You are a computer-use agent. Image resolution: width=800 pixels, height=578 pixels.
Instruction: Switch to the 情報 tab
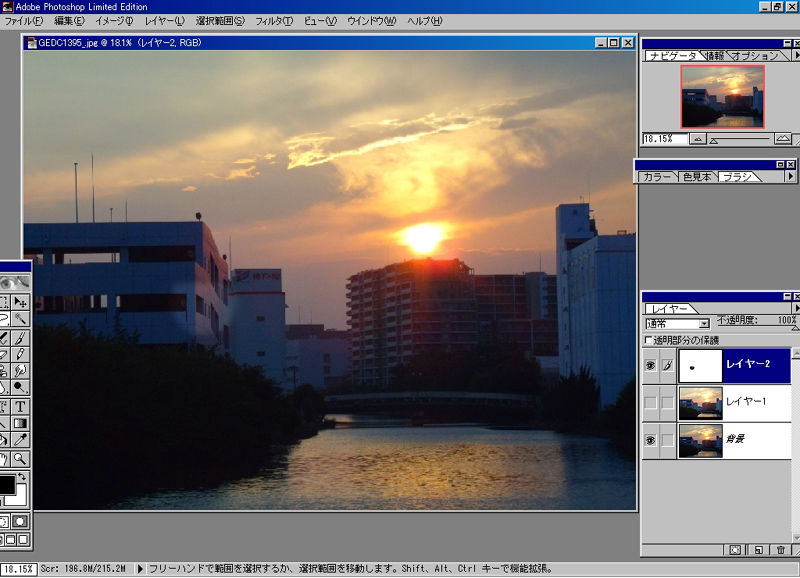[x=716, y=56]
